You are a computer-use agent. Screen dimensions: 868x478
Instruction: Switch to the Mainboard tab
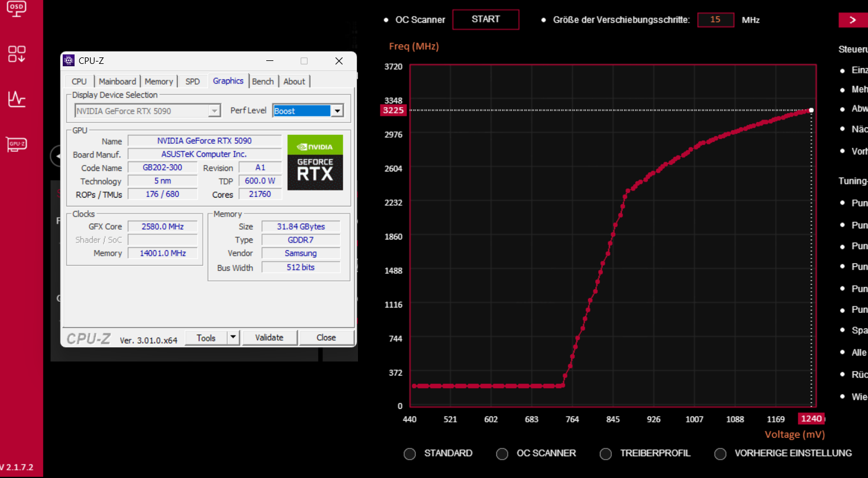click(x=117, y=82)
